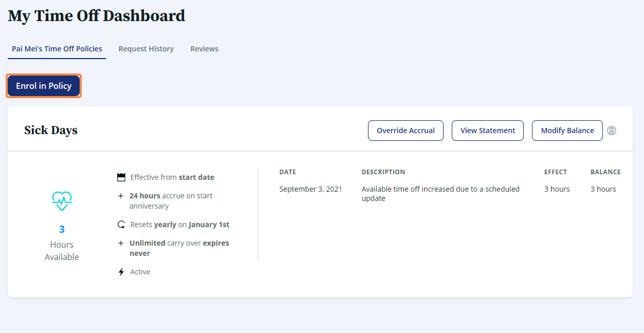The width and height of the screenshot is (644, 333).
Task: Click the 'Available time off increased' description
Action: coord(440,194)
